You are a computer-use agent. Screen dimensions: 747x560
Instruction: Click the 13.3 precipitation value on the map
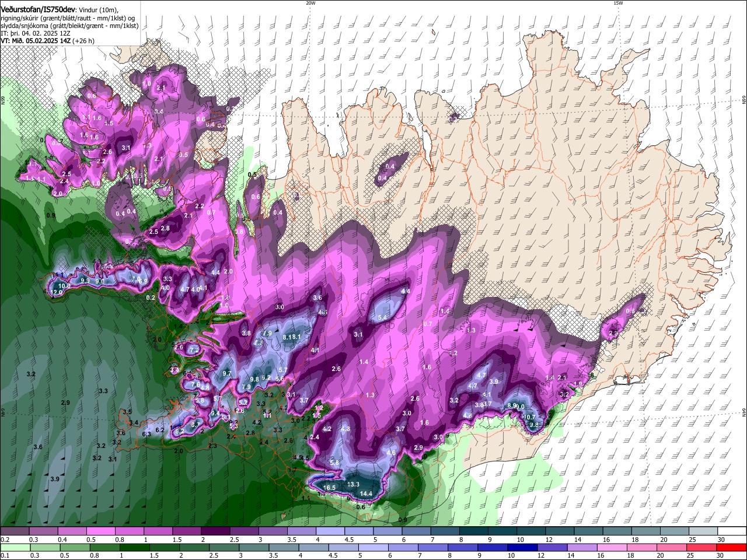point(353,484)
